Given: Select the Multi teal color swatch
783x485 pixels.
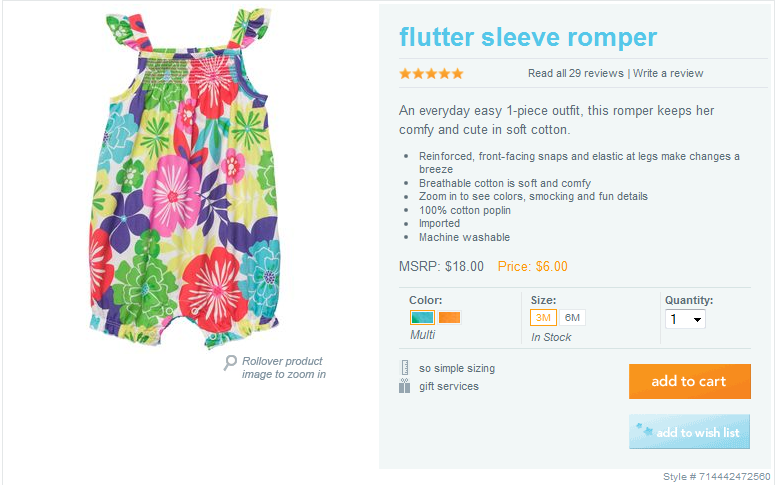Looking at the screenshot, I should [x=422, y=318].
